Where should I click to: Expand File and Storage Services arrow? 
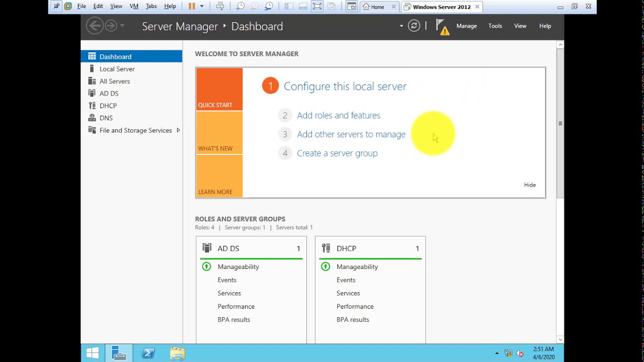coord(178,130)
